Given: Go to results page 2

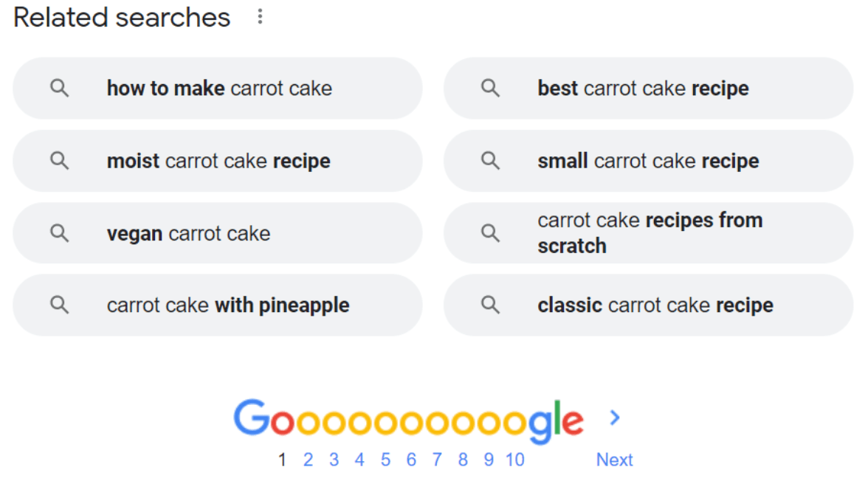Looking at the screenshot, I should click(308, 460).
